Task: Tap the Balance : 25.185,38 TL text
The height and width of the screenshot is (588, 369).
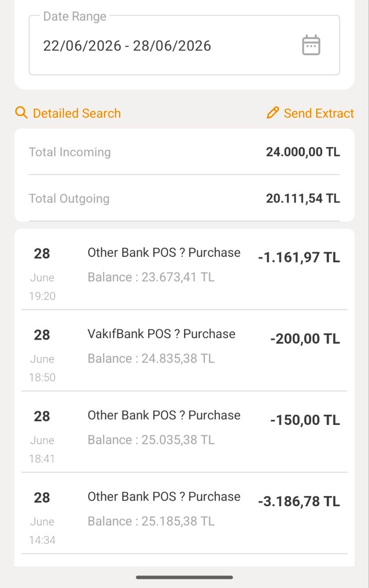Action: pos(151,521)
